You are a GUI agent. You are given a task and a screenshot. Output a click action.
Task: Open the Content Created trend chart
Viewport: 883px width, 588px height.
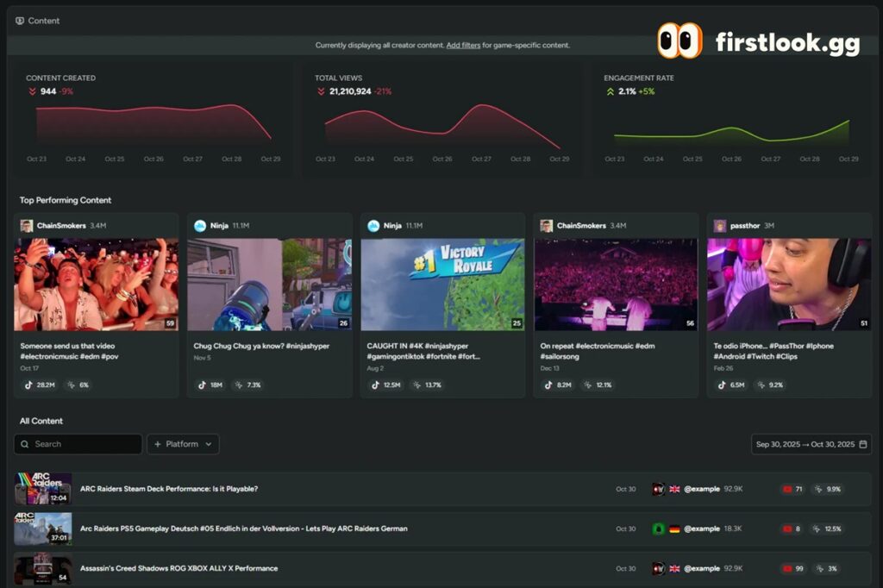[153, 122]
